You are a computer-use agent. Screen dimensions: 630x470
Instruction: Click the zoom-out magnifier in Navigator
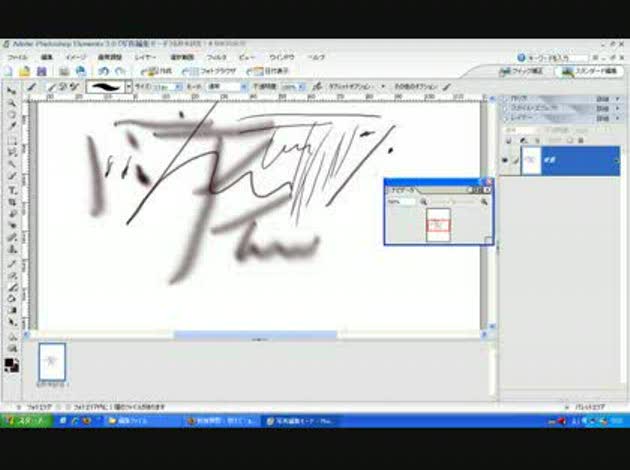(423, 202)
